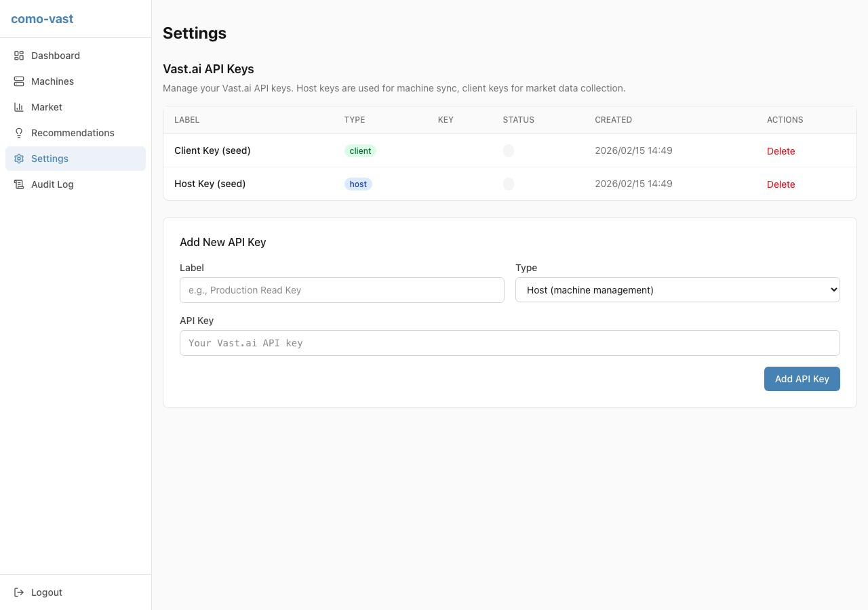Go to the Machines page
Viewport: 868px width, 610px height.
pyautogui.click(x=75, y=81)
